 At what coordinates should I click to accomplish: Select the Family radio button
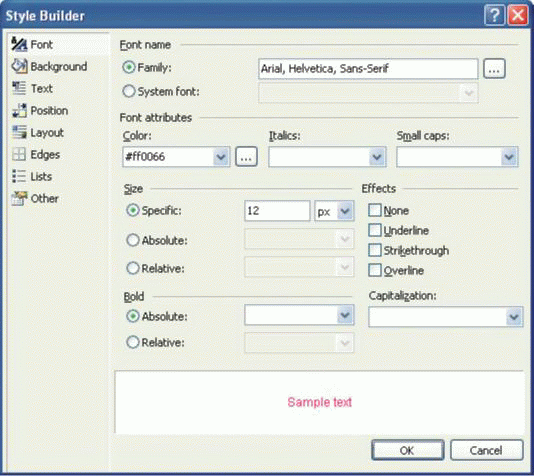(x=129, y=67)
